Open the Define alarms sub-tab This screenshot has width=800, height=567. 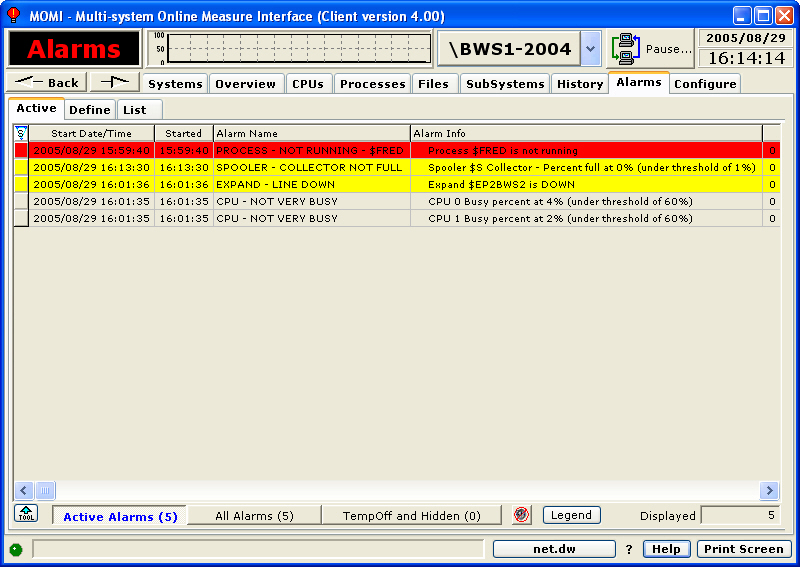(90, 110)
